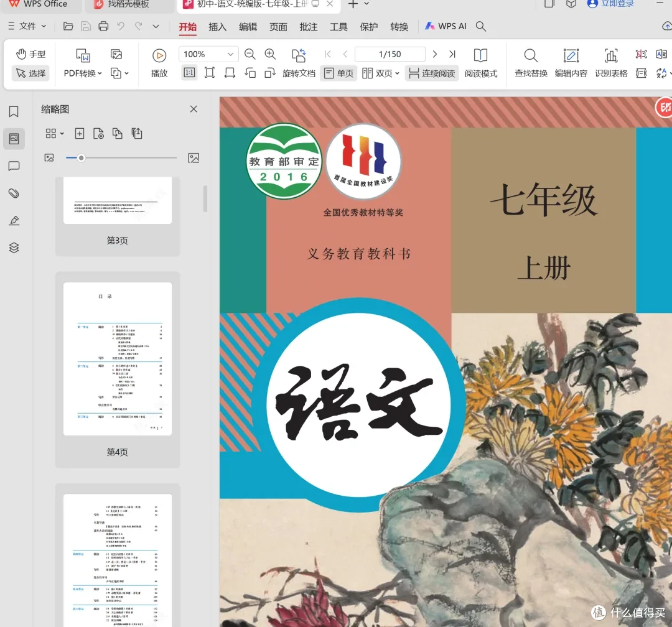Toggle 连续阅读 continuous reading
This screenshot has width=672, height=627.
click(x=432, y=73)
